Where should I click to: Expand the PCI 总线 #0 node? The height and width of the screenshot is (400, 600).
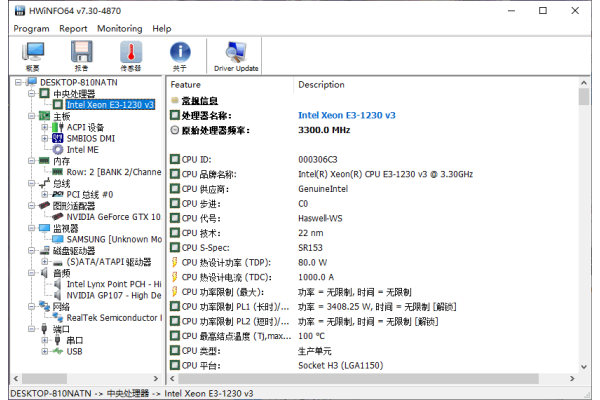point(45,194)
